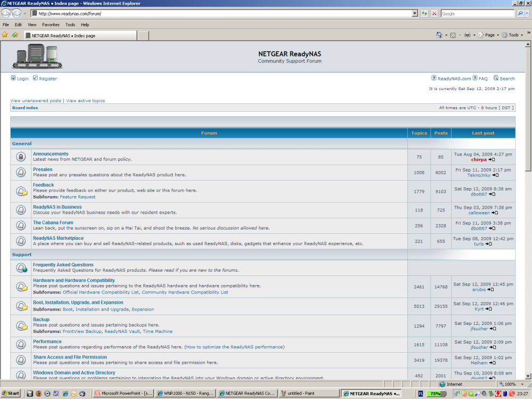Click the Hardware Compatibility forum icon
Image resolution: width=532 pixels, height=399 pixels.
click(22, 287)
